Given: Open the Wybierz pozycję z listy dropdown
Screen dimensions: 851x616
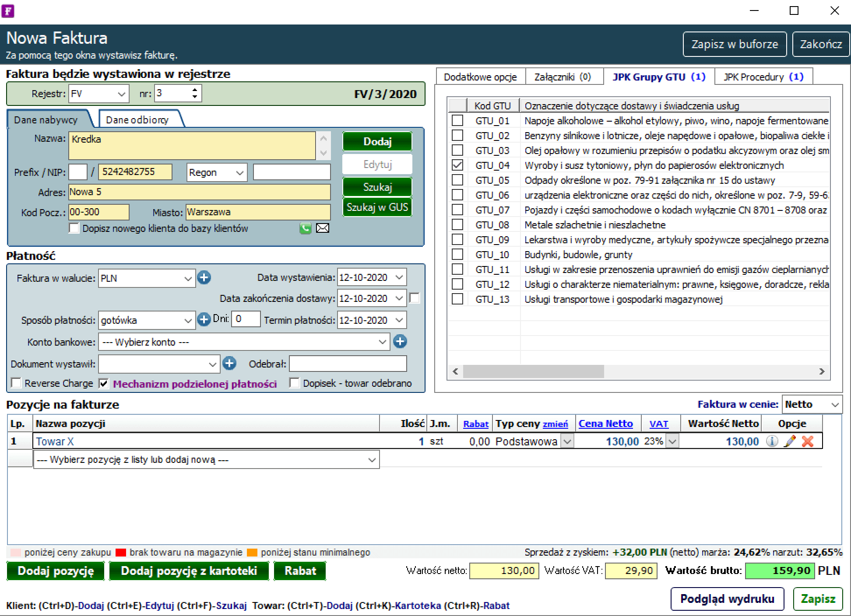Looking at the screenshot, I should [x=372, y=460].
